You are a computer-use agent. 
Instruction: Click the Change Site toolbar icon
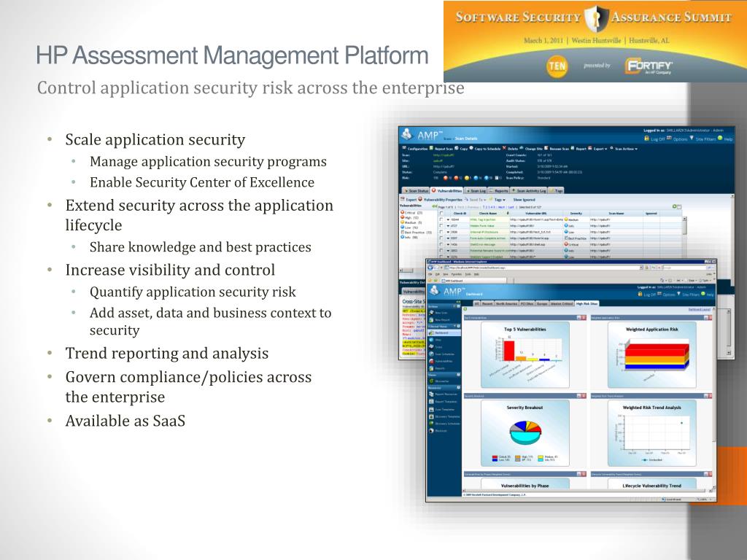(521, 147)
